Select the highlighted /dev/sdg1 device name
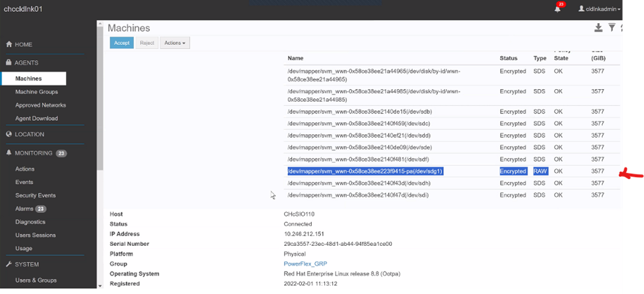 (x=365, y=171)
